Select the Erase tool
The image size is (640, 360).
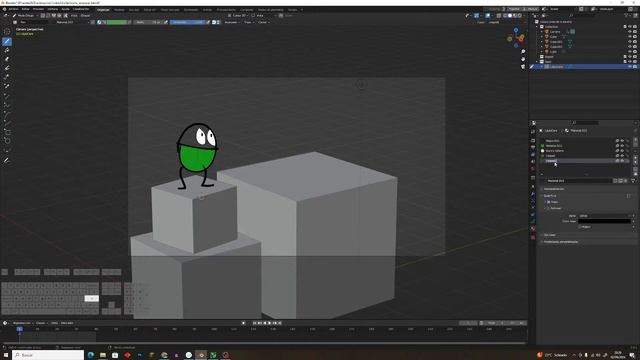7,59
